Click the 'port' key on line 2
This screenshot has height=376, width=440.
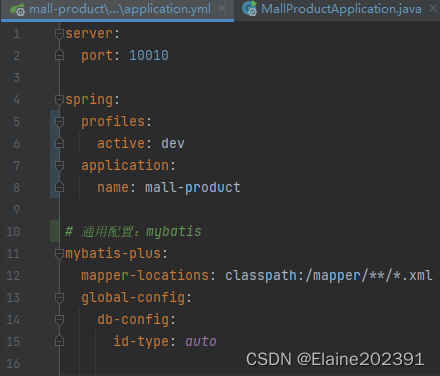97,55
